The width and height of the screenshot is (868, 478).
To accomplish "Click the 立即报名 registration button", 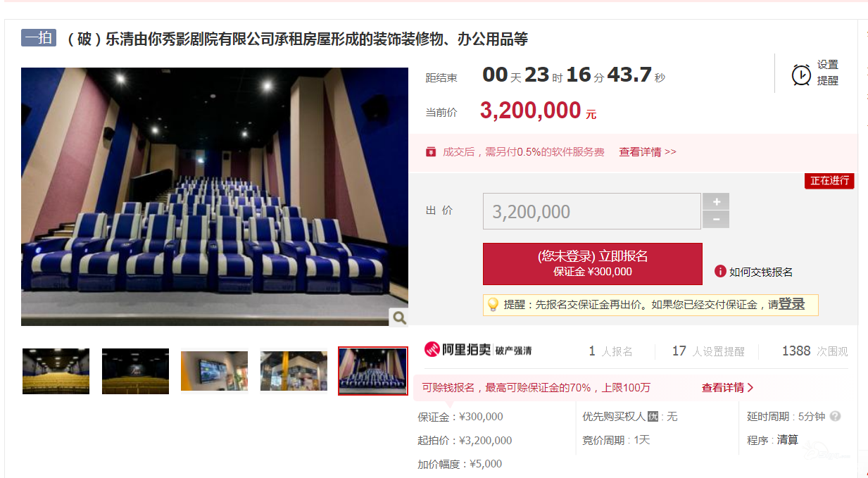I will 593,264.
